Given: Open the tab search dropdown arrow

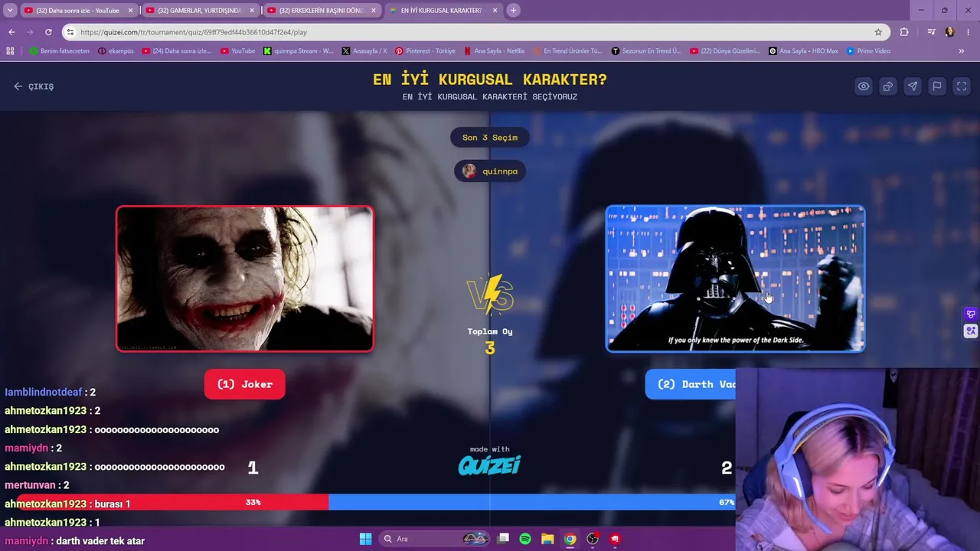Looking at the screenshot, I should pyautogui.click(x=10, y=11).
